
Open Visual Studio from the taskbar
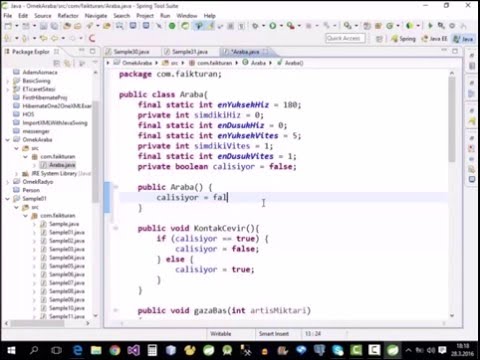[x=133, y=350]
